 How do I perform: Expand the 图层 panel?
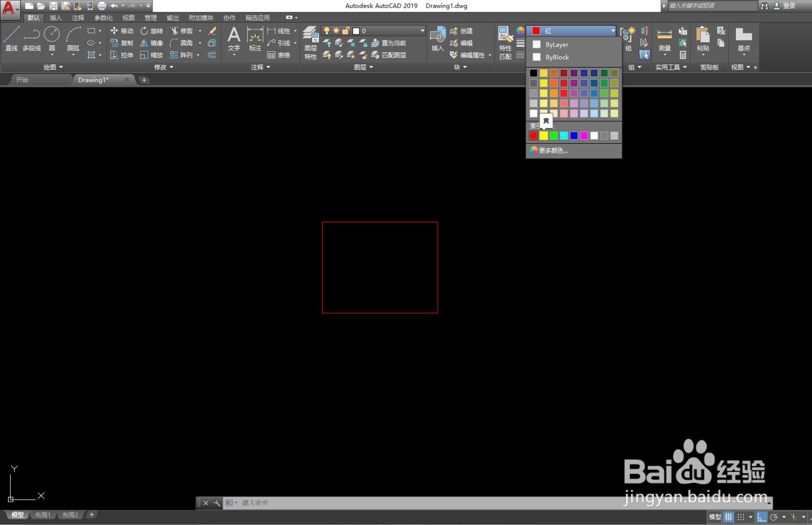pyautogui.click(x=363, y=67)
